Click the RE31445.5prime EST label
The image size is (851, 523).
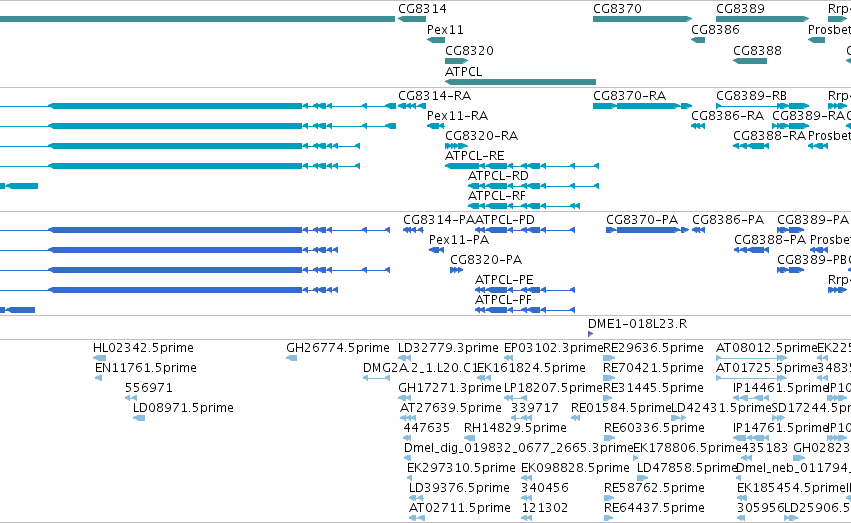[653, 388]
